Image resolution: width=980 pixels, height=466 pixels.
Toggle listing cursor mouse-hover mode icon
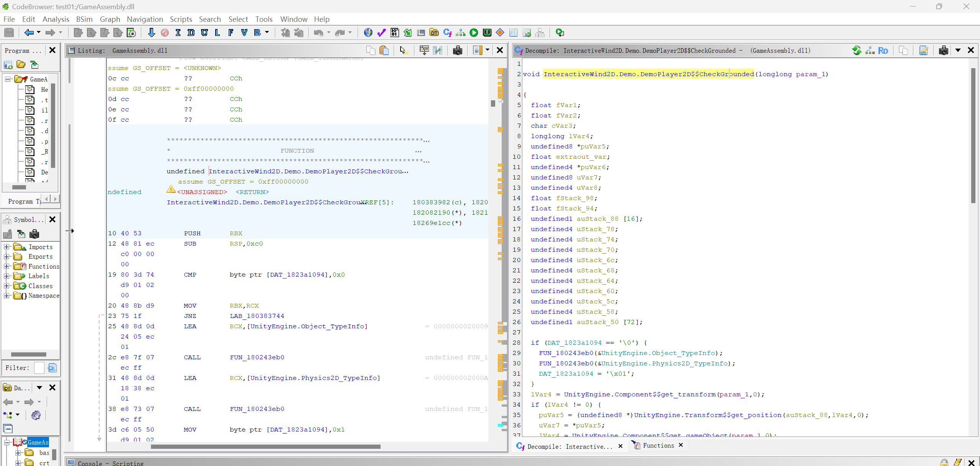click(x=403, y=50)
